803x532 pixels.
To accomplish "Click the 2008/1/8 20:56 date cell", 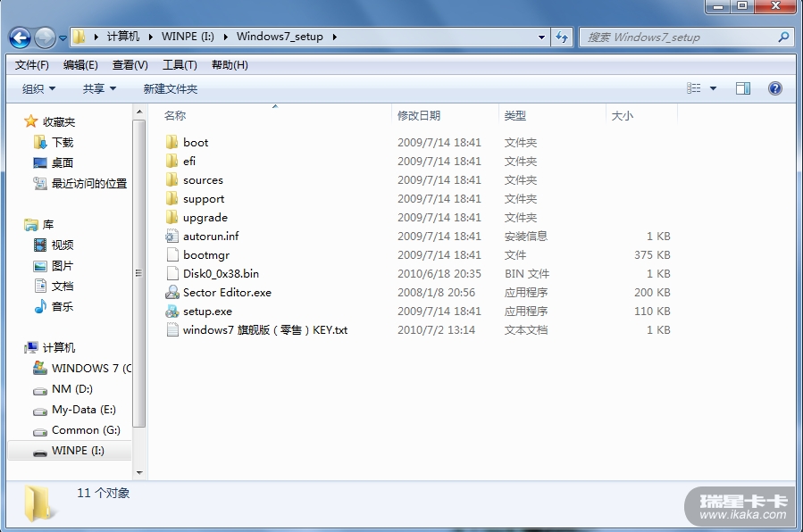I will click(x=436, y=293).
